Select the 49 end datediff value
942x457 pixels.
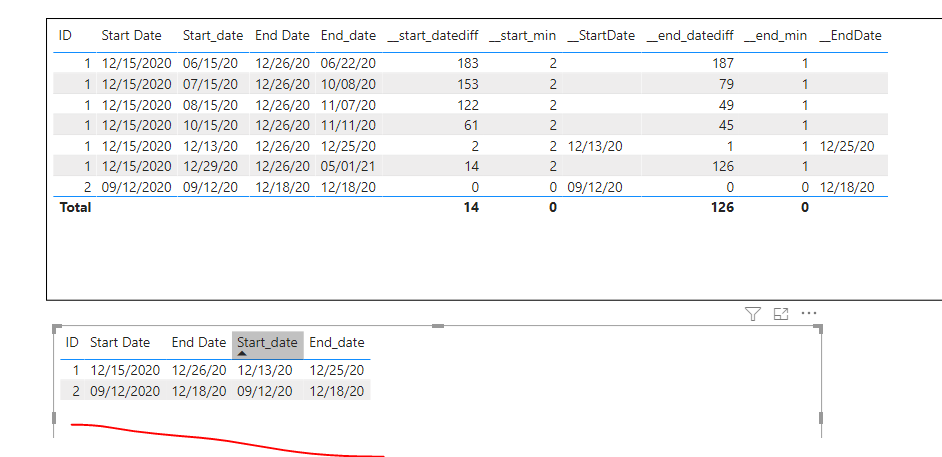point(726,105)
